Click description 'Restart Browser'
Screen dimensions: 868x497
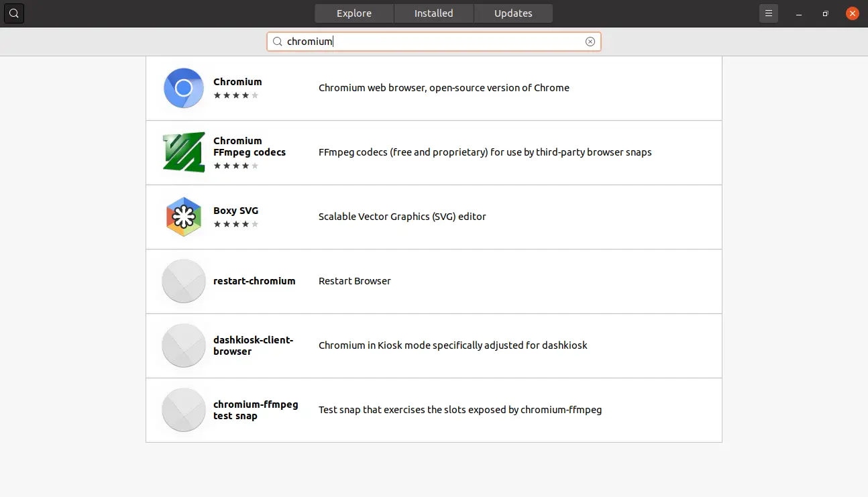coord(355,281)
